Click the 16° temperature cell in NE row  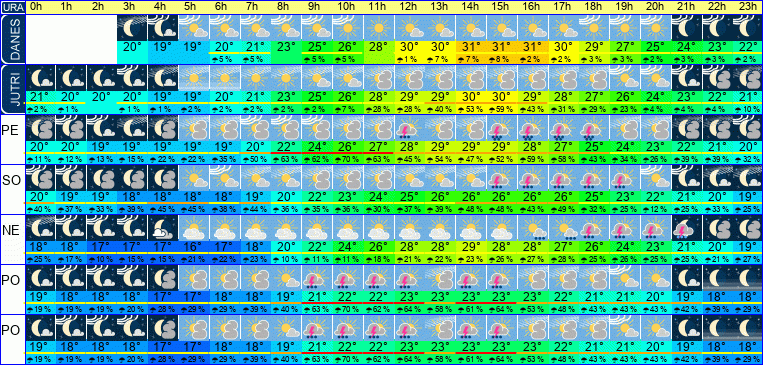click(x=194, y=247)
